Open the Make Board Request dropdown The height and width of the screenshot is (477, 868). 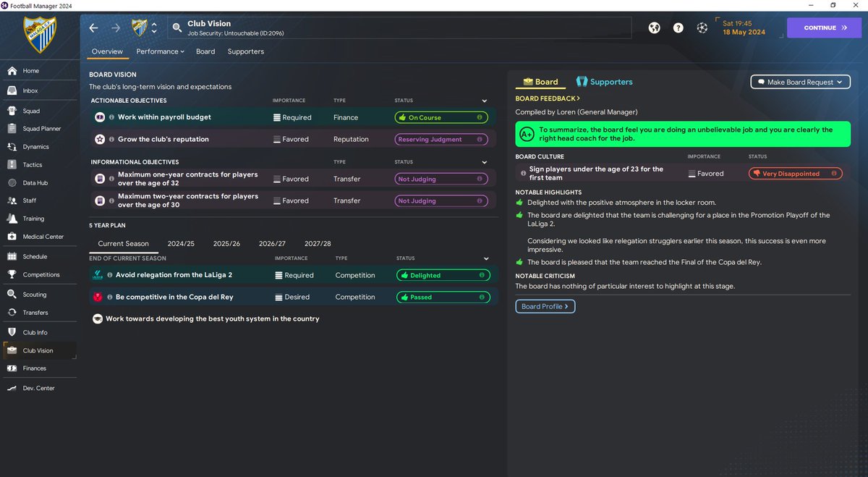pyautogui.click(x=799, y=82)
